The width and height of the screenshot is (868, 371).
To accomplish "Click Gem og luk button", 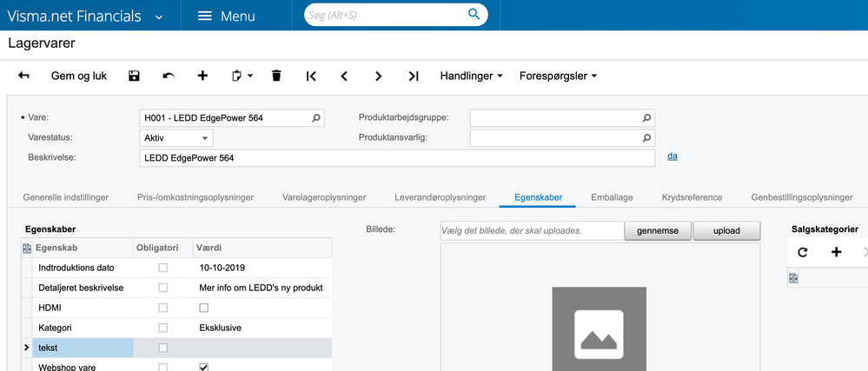I will click(79, 76).
